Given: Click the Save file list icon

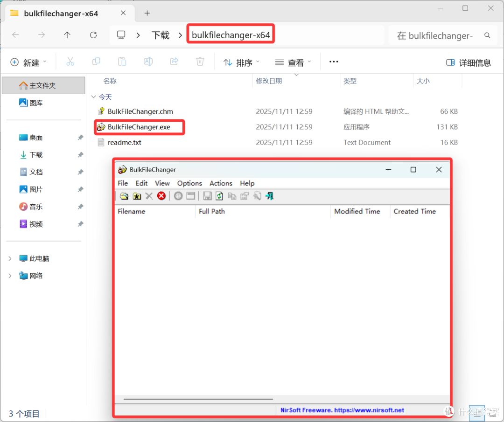Looking at the screenshot, I should pyautogui.click(x=207, y=196).
